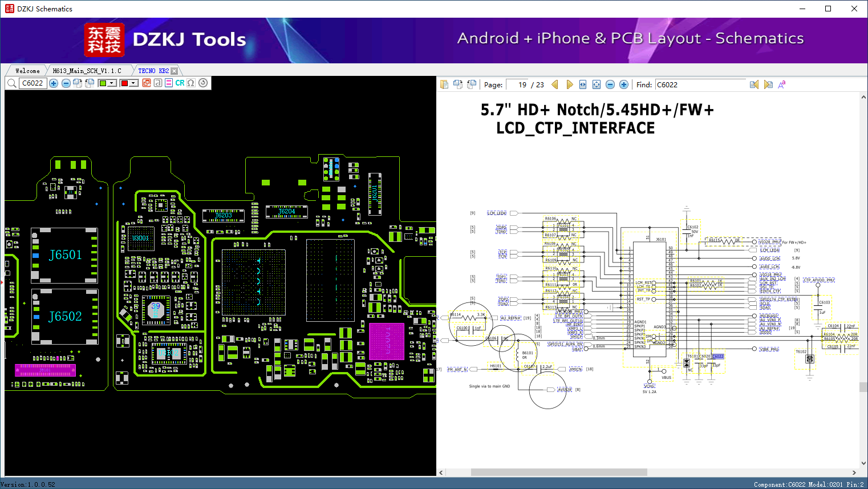Click the pink lines layer icon
The height and width of the screenshot is (489, 868).
pyautogui.click(x=168, y=83)
